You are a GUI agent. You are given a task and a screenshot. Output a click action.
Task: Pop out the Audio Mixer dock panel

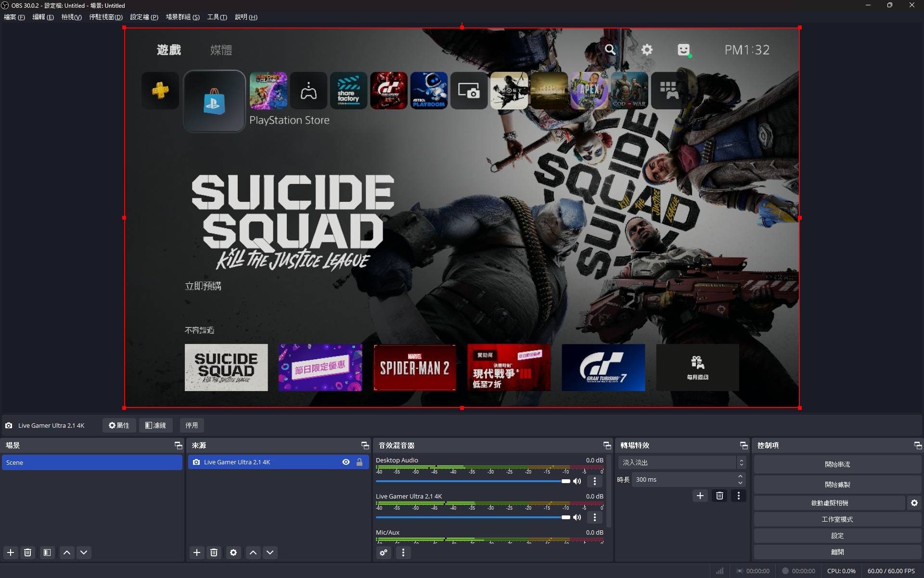[x=607, y=446]
